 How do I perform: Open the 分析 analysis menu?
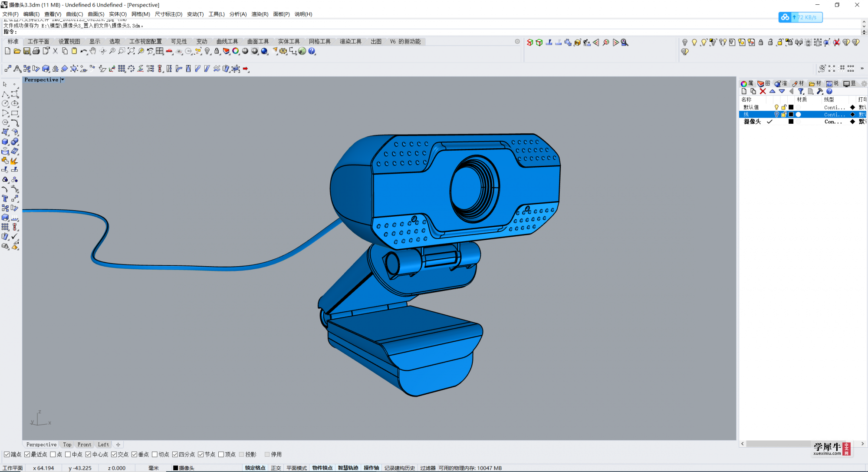point(239,14)
